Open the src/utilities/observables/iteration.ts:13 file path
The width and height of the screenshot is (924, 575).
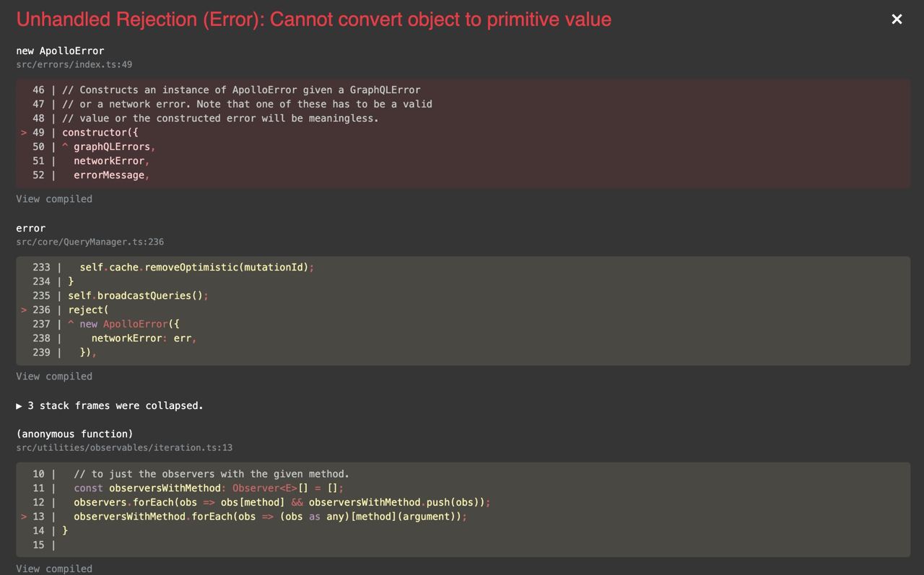pyautogui.click(x=124, y=448)
